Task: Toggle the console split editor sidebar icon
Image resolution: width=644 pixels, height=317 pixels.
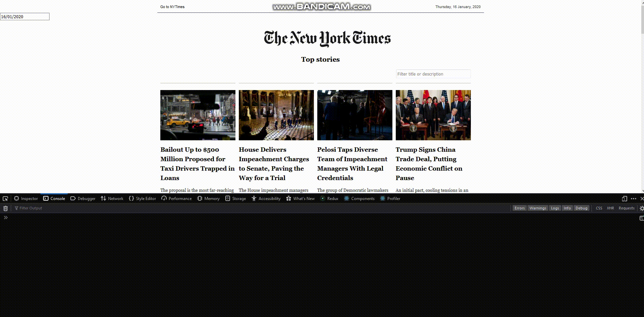Action: pos(641,218)
